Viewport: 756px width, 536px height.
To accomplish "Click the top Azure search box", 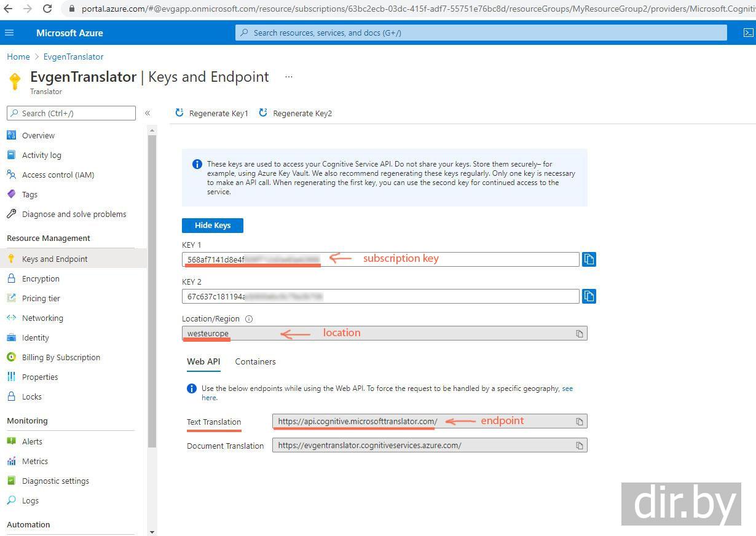I will [x=481, y=33].
